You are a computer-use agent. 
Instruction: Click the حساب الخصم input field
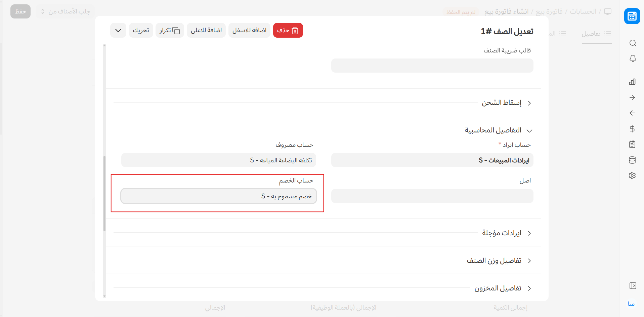coord(219,196)
